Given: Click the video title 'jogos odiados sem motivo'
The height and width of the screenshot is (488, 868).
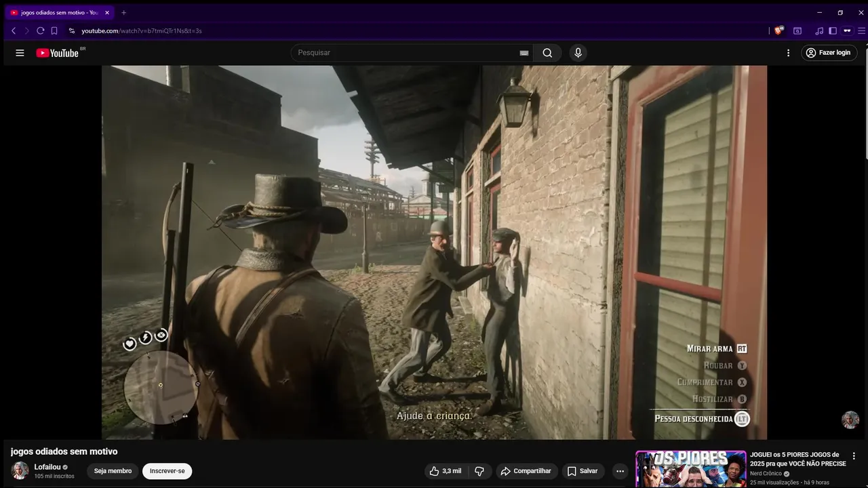Looking at the screenshot, I should (x=64, y=451).
